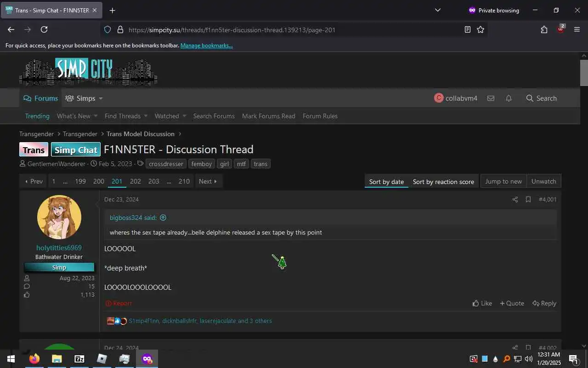
Task: Reply to post #4,001
Action: click(x=544, y=303)
